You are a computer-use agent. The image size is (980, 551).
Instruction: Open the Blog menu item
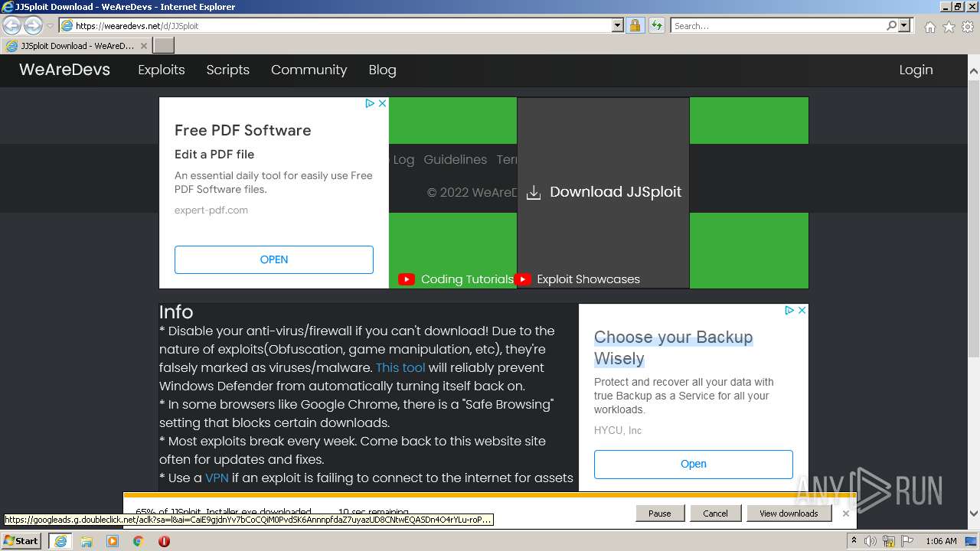pos(382,70)
